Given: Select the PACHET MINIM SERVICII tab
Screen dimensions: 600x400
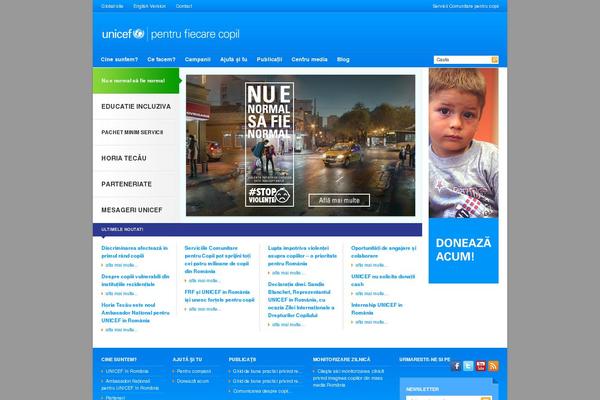Looking at the screenshot, I should 136,132.
